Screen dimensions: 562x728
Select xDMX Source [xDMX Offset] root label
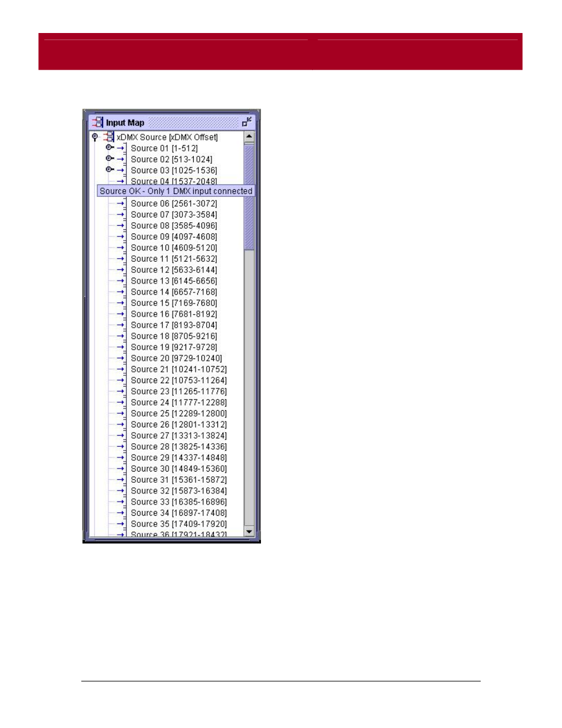[x=167, y=137]
